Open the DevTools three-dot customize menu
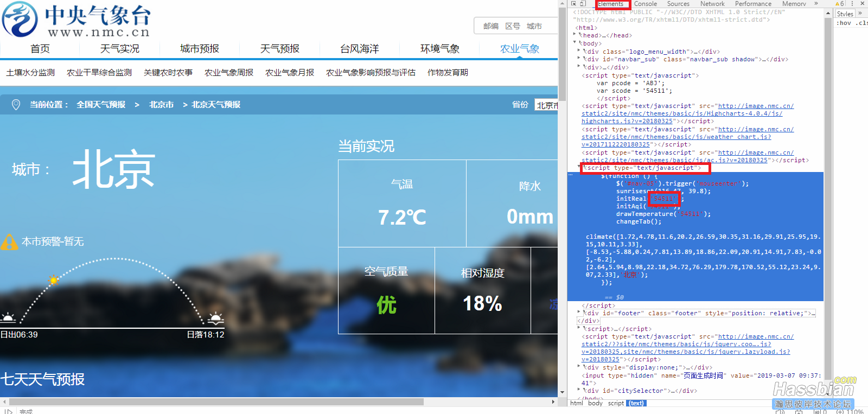 [x=853, y=3]
